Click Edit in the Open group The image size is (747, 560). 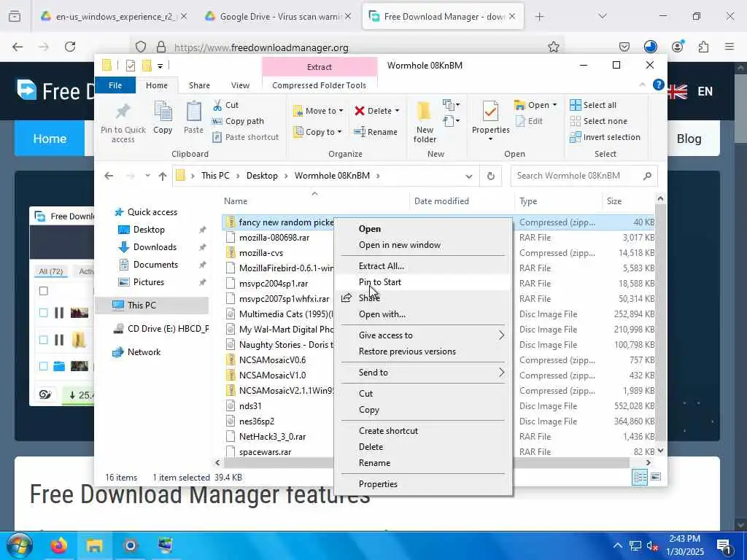529,121
